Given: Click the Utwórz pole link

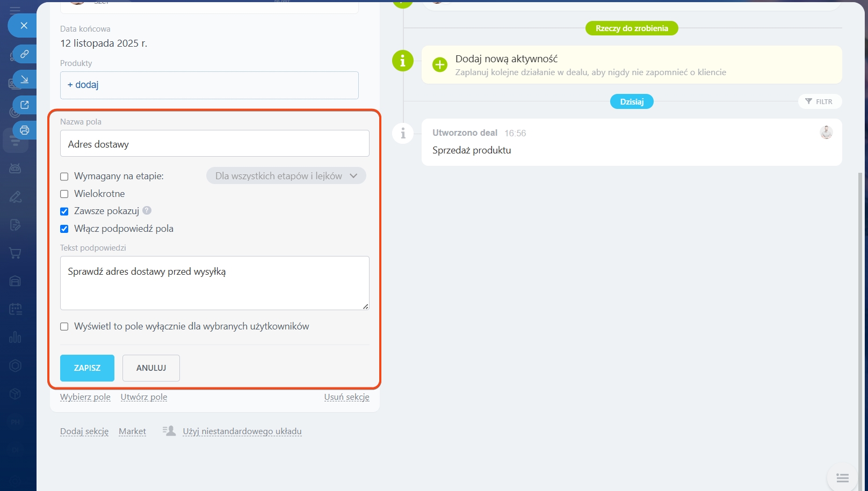Looking at the screenshot, I should [x=144, y=397].
